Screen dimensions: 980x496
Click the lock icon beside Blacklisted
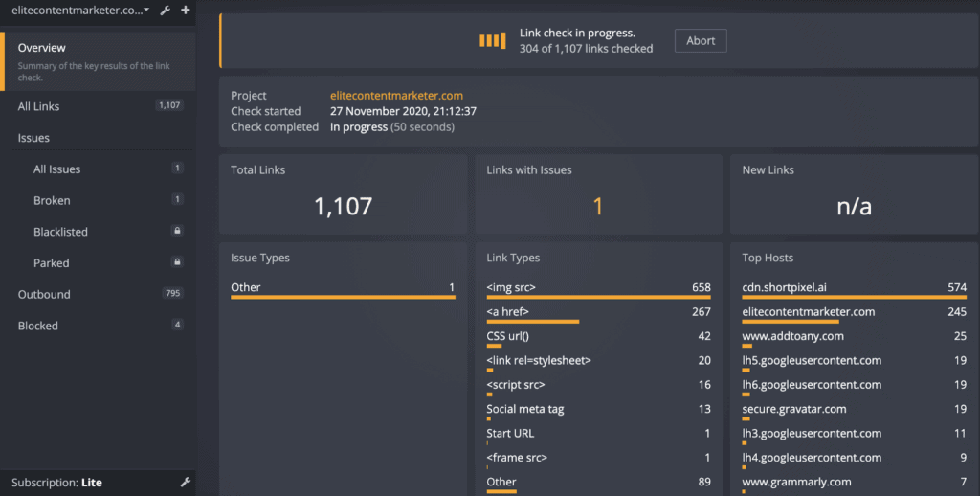[x=177, y=232]
